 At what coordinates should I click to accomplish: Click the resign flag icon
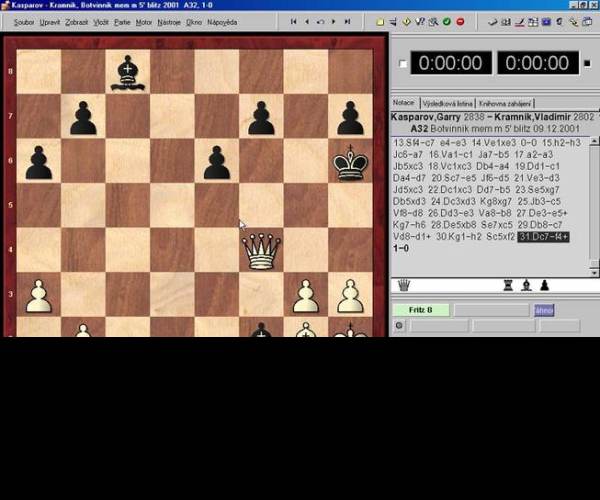tap(492, 22)
